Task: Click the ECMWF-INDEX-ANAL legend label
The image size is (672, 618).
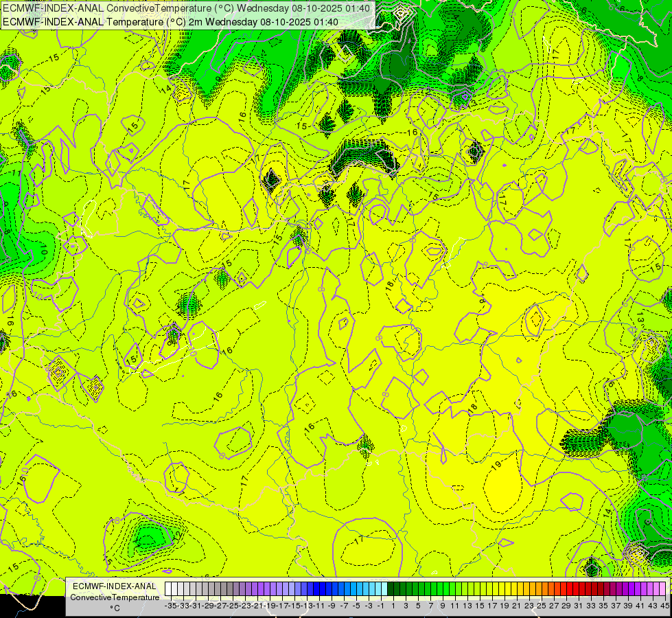Action: pos(115,586)
